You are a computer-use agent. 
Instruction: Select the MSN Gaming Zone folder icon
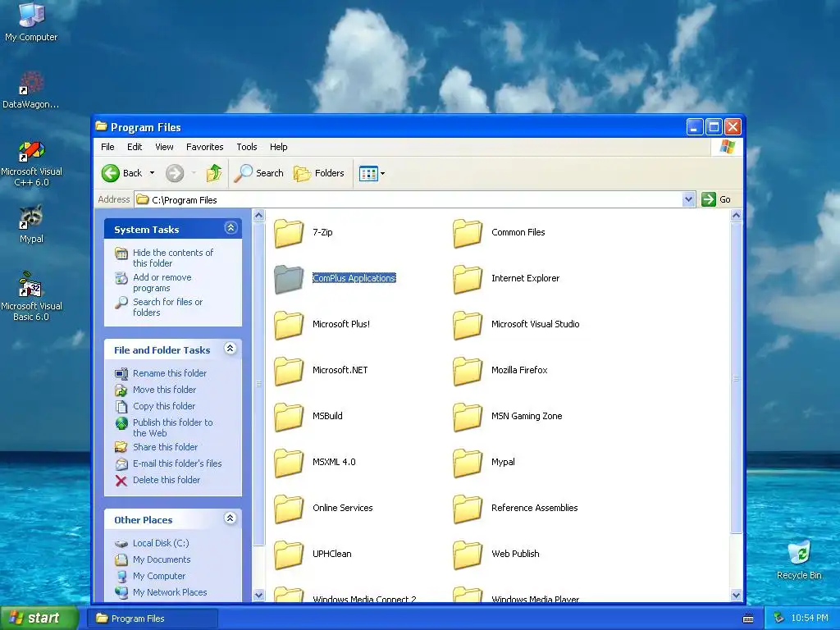pos(468,417)
